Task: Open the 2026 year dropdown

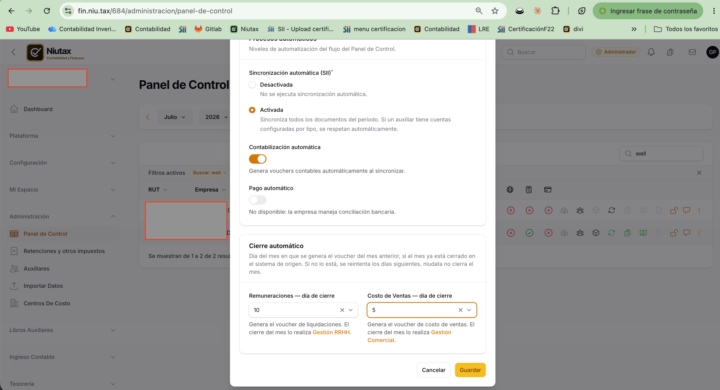Action: point(215,117)
